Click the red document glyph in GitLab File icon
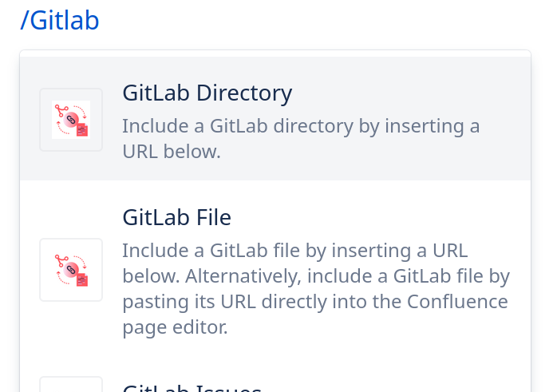The height and width of the screenshot is (392, 553). [82, 279]
